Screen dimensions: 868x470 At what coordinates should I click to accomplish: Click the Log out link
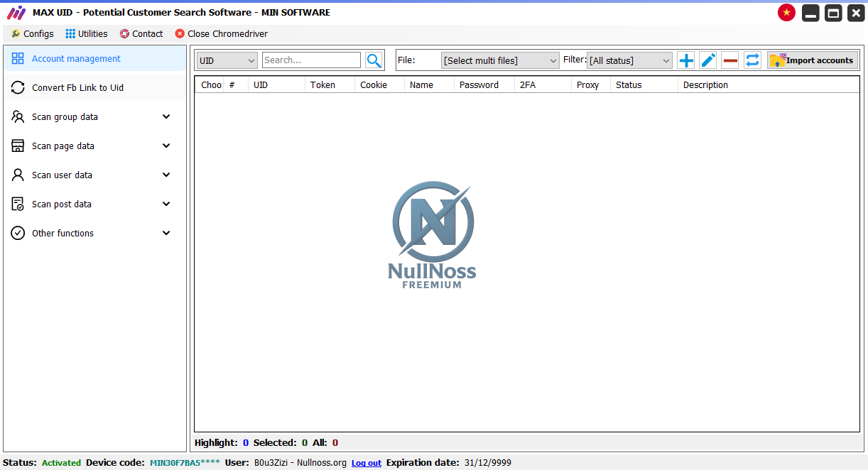(x=366, y=462)
